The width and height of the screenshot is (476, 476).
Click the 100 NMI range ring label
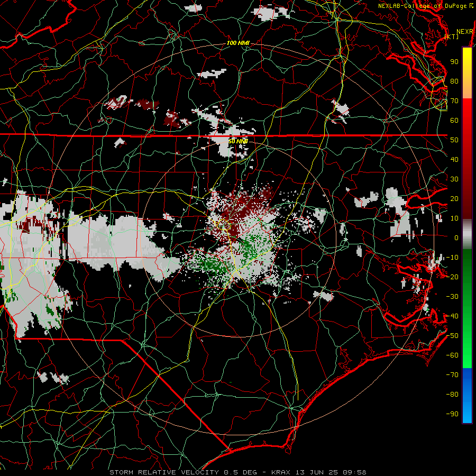tap(238, 43)
